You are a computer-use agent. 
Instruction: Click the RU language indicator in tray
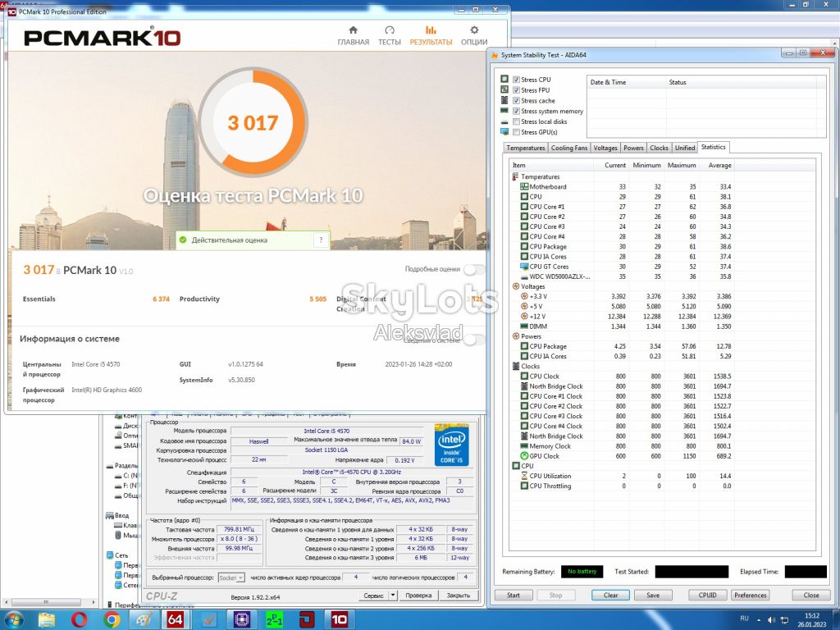(x=744, y=619)
